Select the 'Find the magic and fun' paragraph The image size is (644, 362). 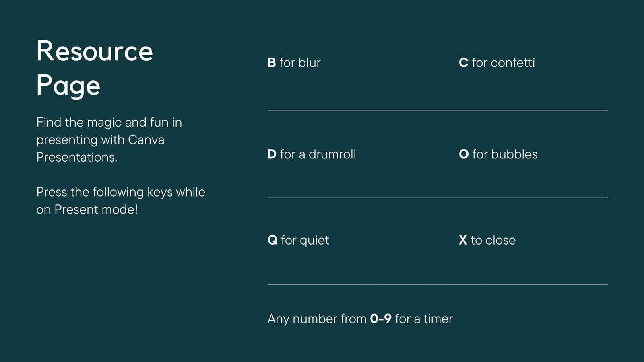click(109, 140)
